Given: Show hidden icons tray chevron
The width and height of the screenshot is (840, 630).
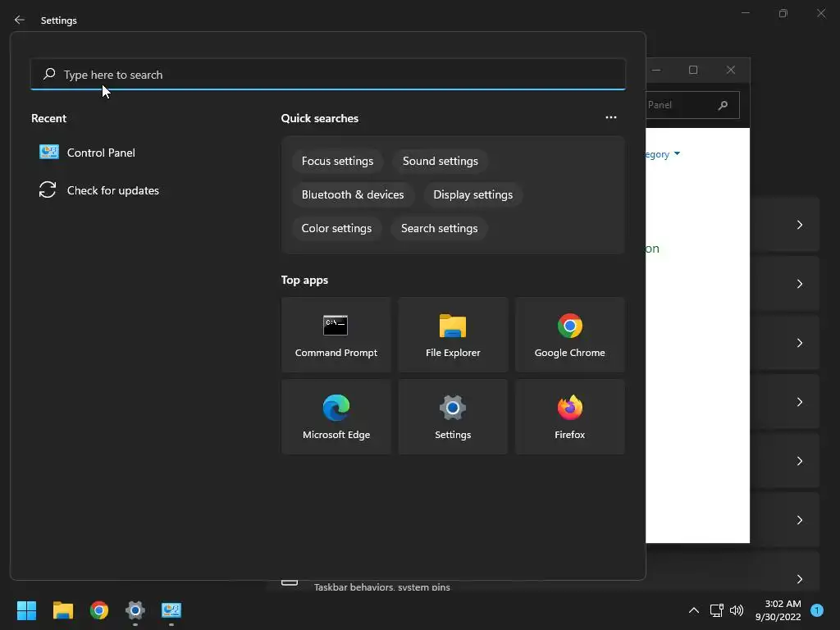Looking at the screenshot, I should [x=694, y=610].
